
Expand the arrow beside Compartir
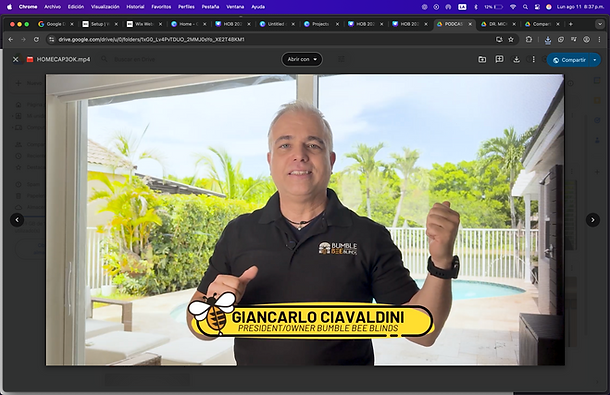595,60
